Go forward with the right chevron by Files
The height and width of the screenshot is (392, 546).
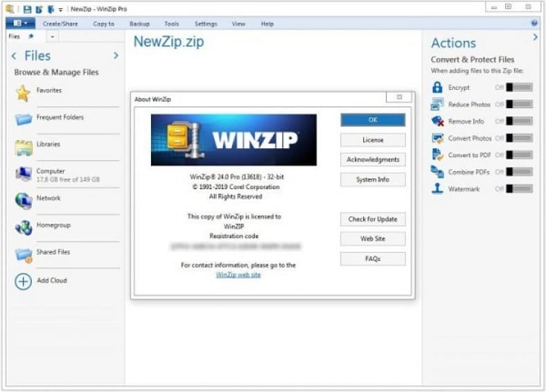[x=116, y=55]
